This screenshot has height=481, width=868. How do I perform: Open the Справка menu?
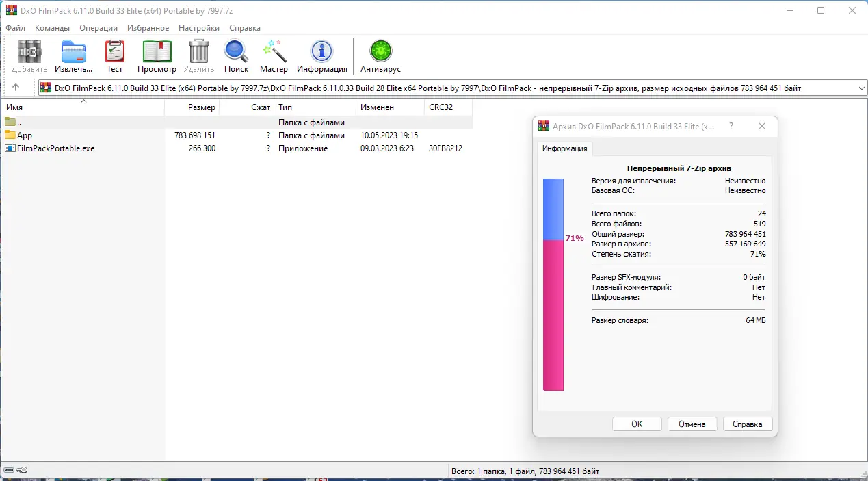tap(245, 28)
